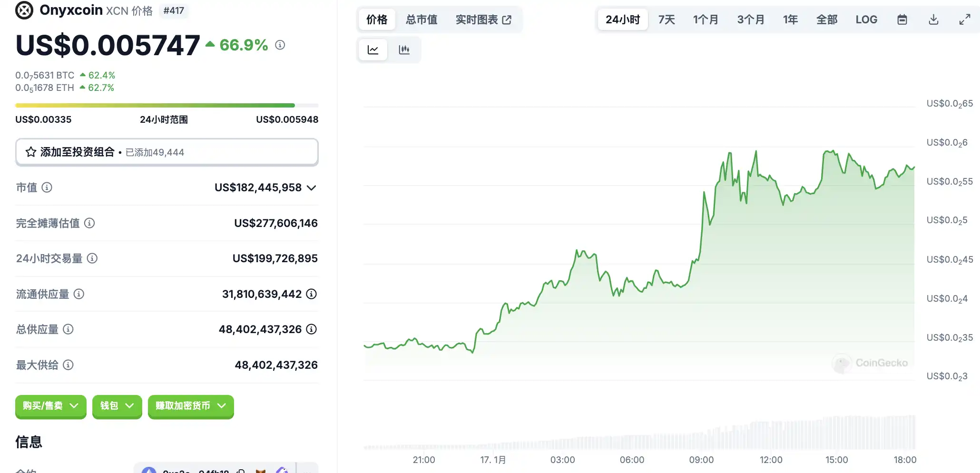Expand the market cap value chevron
This screenshot has height=473, width=980.
pos(312,188)
